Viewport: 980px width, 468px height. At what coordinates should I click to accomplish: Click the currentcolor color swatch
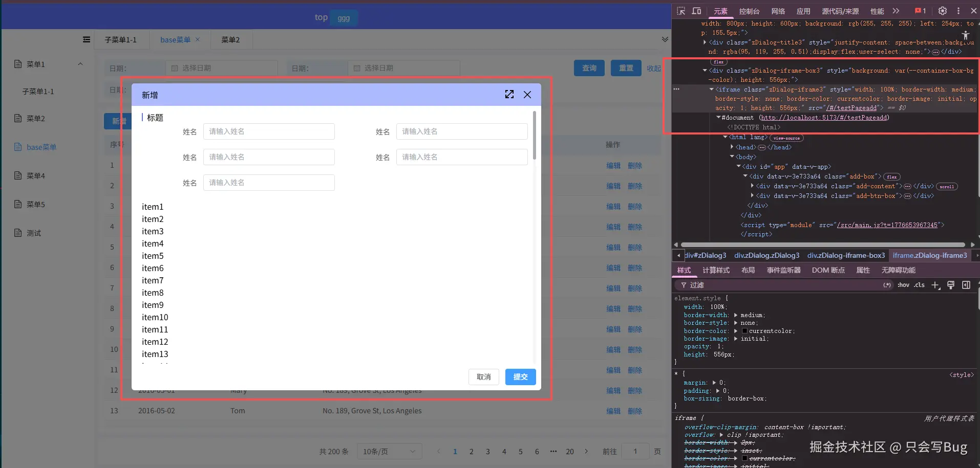pyautogui.click(x=744, y=331)
